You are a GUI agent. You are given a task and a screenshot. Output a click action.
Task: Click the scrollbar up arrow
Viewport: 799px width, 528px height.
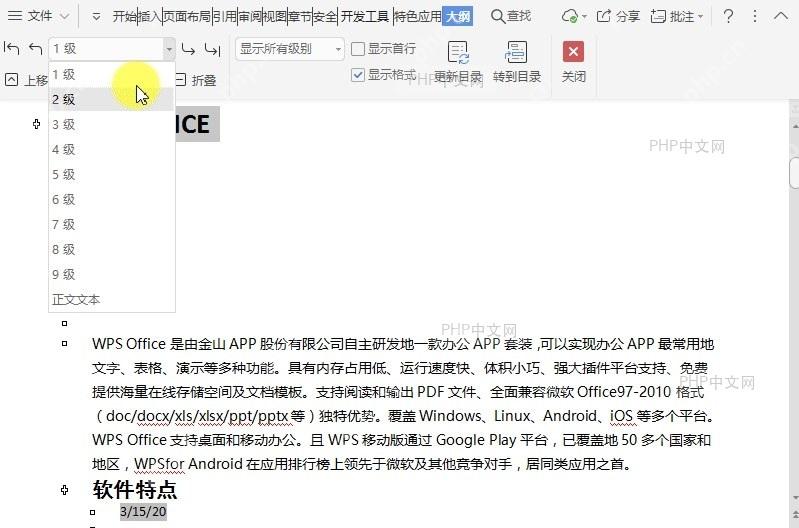794,125
